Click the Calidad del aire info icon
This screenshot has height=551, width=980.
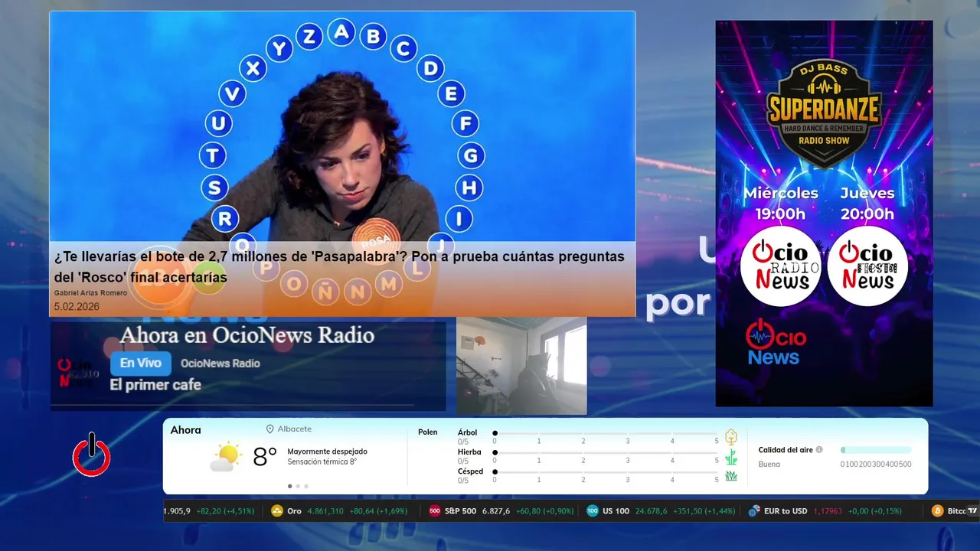point(819,450)
